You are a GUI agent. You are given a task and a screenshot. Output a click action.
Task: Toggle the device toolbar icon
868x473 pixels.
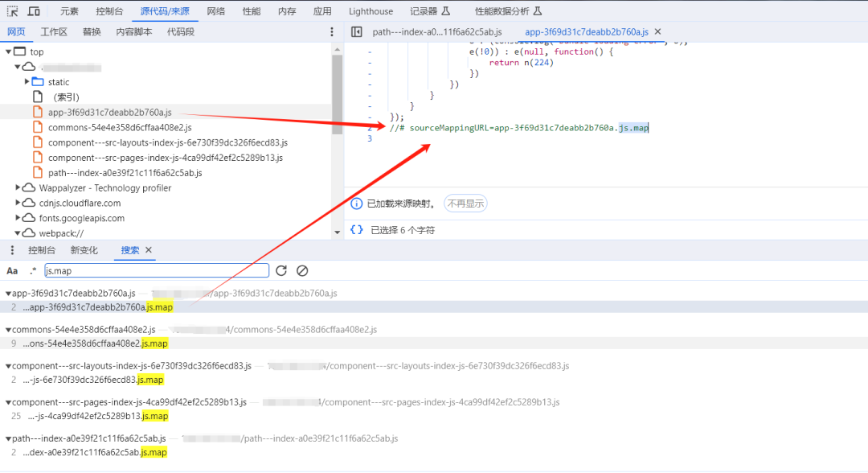[x=34, y=11]
